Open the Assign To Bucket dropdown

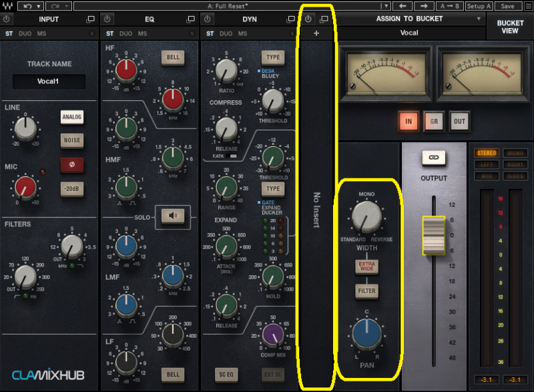tap(478, 19)
